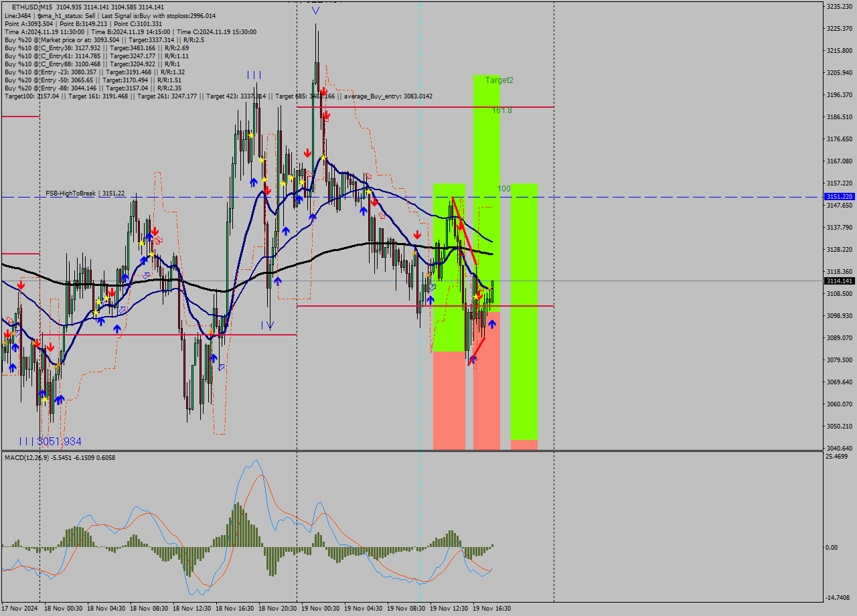Click the 25.4699 MACD scale value
The height and width of the screenshot is (616, 857).
(x=837, y=456)
